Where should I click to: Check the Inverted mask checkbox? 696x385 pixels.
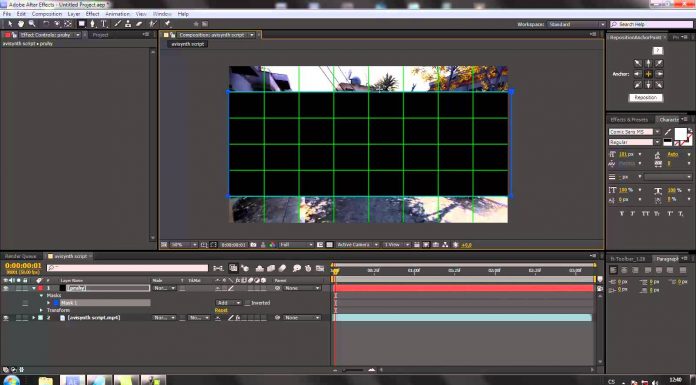[247, 303]
